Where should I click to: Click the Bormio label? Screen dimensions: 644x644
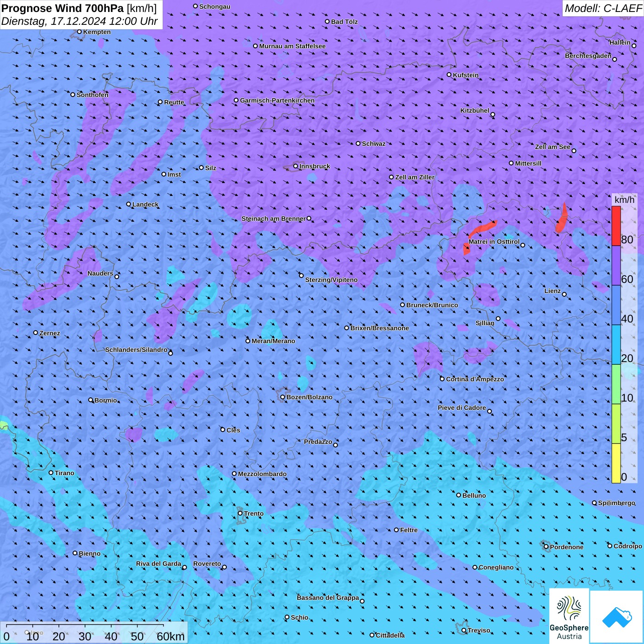pyautogui.click(x=106, y=400)
